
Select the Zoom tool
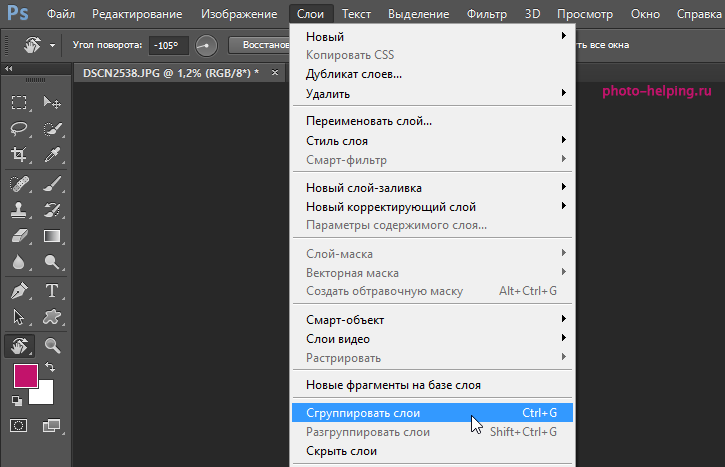[52, 345]
